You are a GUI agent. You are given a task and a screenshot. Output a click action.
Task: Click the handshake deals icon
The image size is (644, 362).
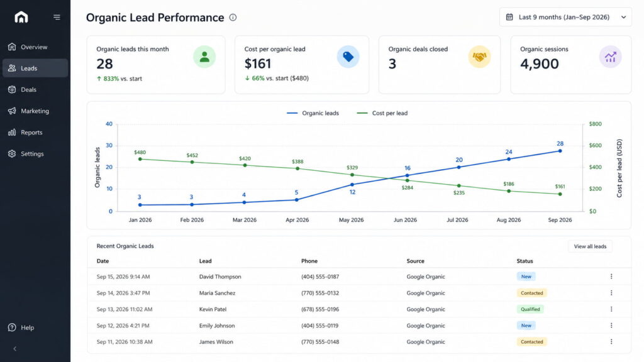pos(479,57)
